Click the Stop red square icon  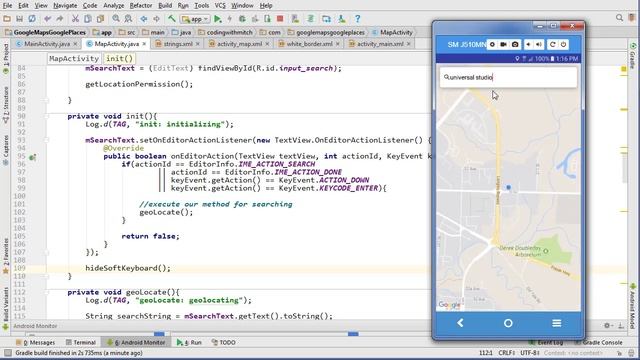pyautogui.click(x=280, y=19)
